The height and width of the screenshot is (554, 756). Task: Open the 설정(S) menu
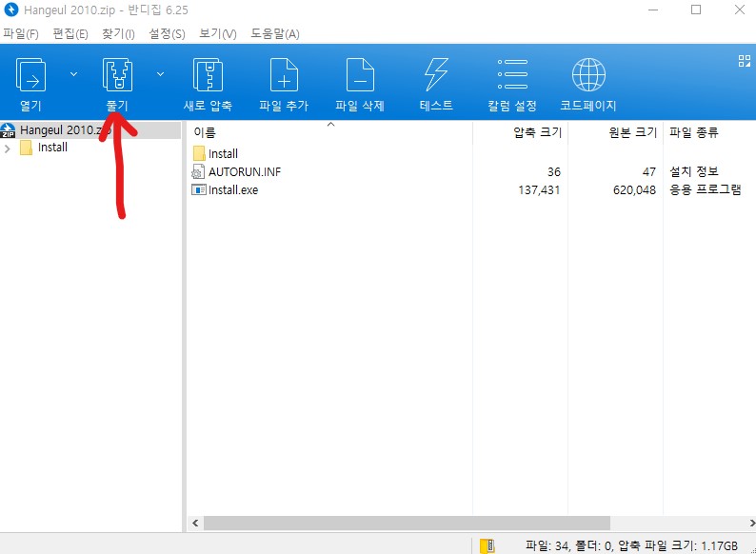(x=167, y=34)
